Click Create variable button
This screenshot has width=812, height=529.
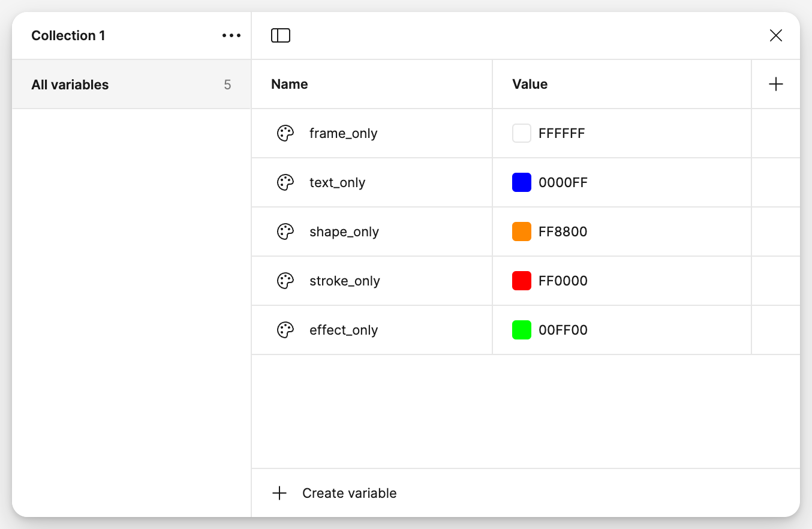335,493
